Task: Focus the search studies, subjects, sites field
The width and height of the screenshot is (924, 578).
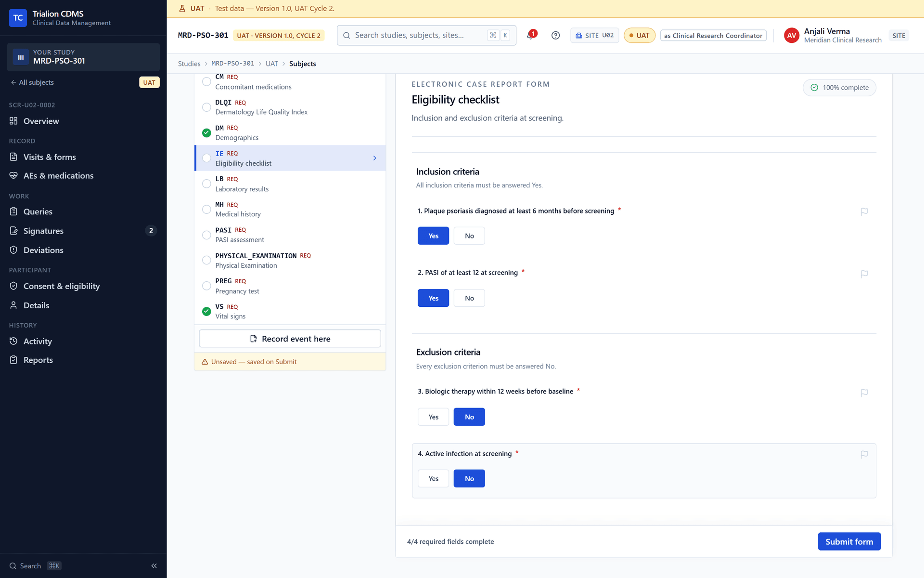Action: [x=426, y=35]
